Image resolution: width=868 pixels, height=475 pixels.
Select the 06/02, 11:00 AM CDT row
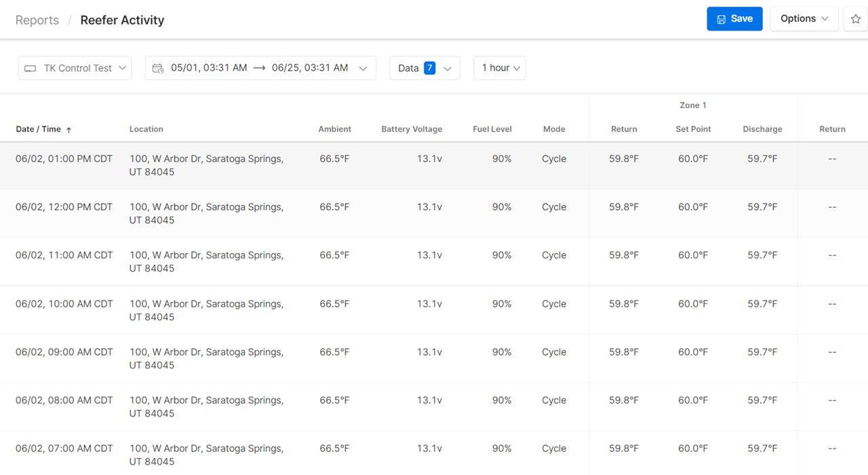pyautogui.click(x=434, y=262)
